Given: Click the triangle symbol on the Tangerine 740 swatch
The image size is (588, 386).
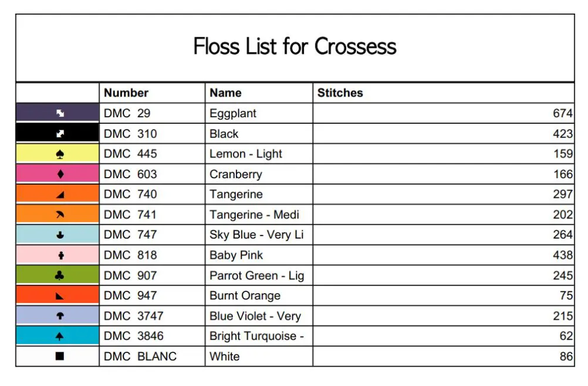Looking at the screenshot, I should (60, 194).
